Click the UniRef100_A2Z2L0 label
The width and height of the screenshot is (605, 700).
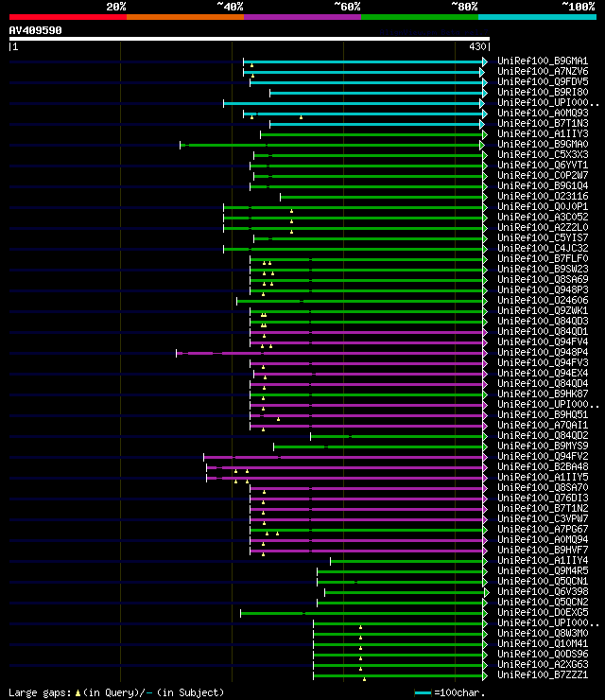543,228
